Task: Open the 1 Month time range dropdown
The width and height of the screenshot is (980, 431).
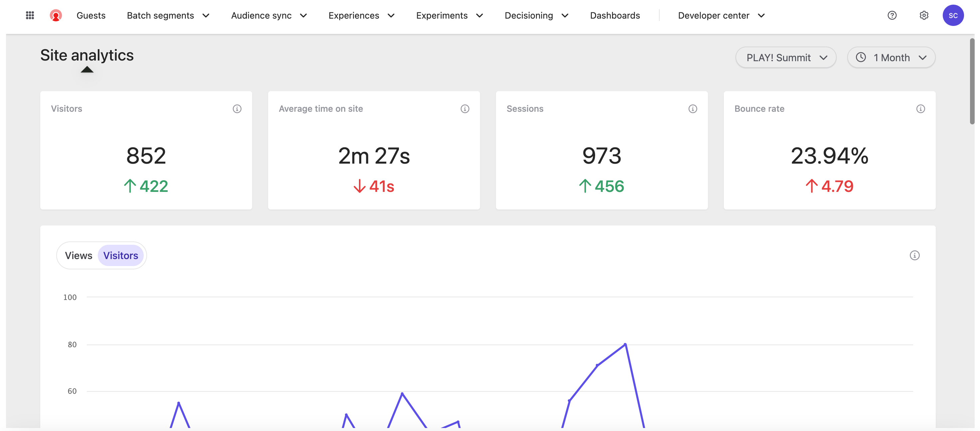Action: pos(891,58)
